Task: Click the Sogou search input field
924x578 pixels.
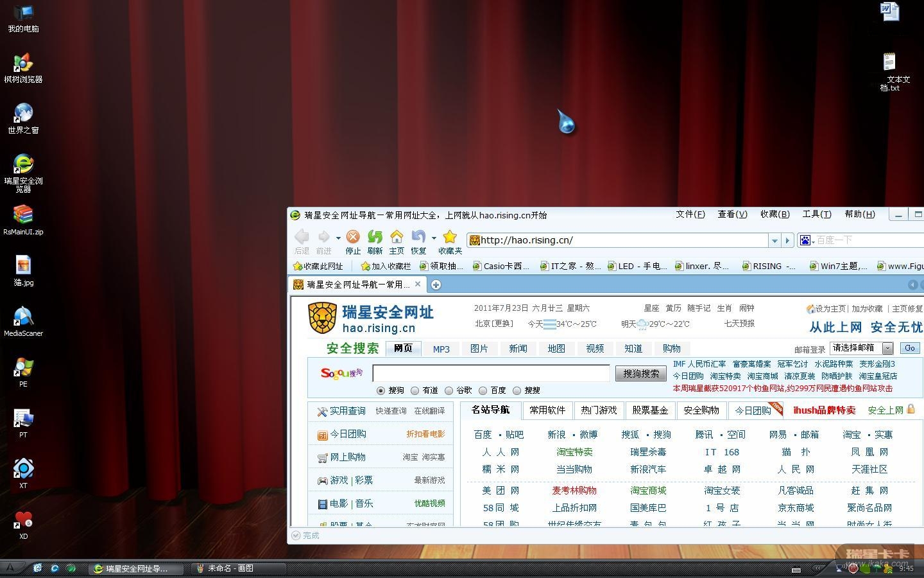Action: tap(491, 373)
